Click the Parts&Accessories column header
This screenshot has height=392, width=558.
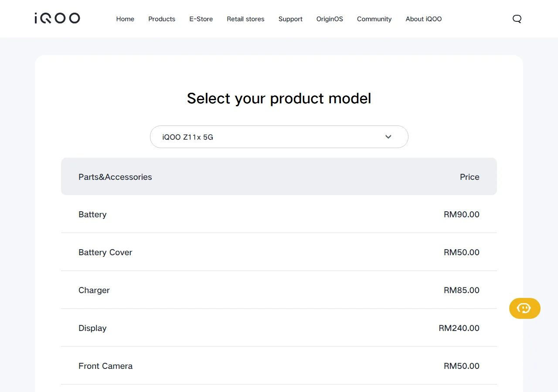click(x=115, y=177)
